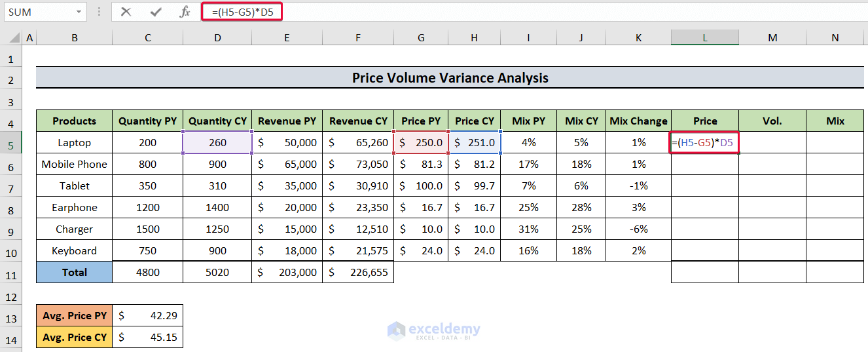The height and width of the screenshot is (352, 868).
Task: Click inside the Name Box showing SUM
Action: pos(39,12)
